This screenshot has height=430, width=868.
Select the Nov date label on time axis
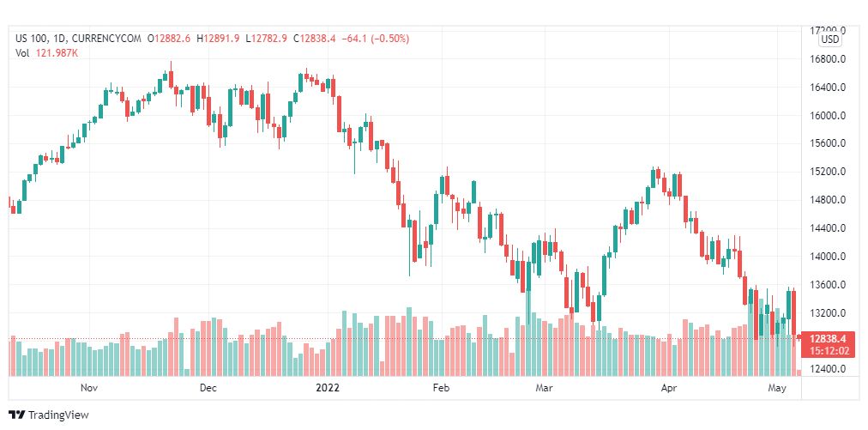89,388
